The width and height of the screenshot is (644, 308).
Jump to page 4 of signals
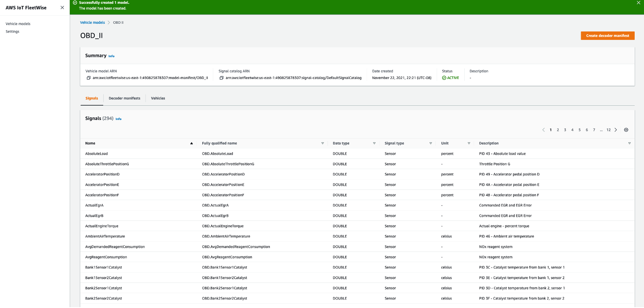click(x=572, y=130)
